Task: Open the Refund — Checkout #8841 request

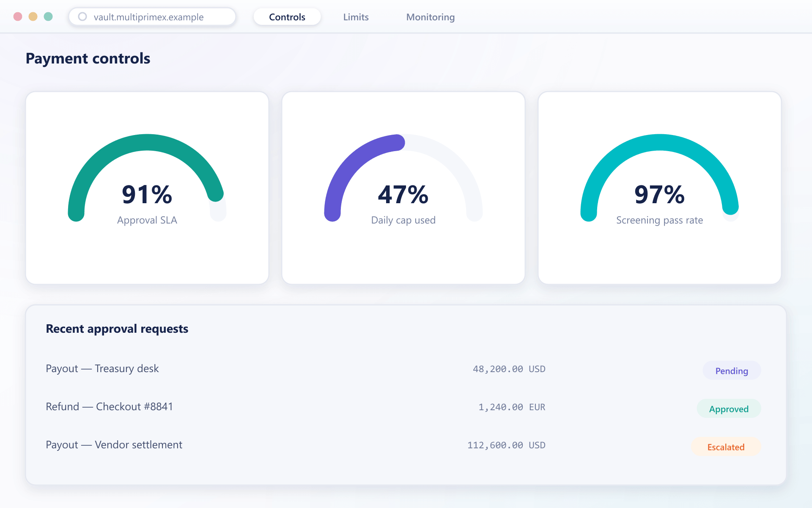Action: tap(403, 407)
